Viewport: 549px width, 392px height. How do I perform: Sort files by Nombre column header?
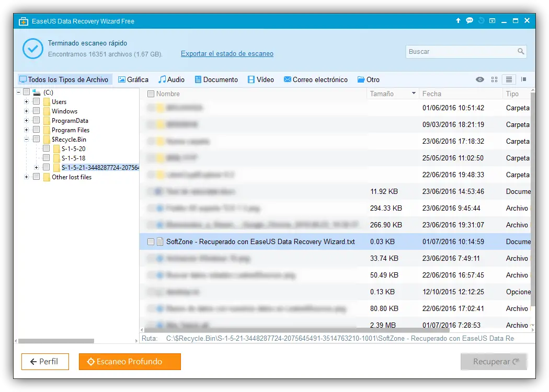(x=168, y=94)
